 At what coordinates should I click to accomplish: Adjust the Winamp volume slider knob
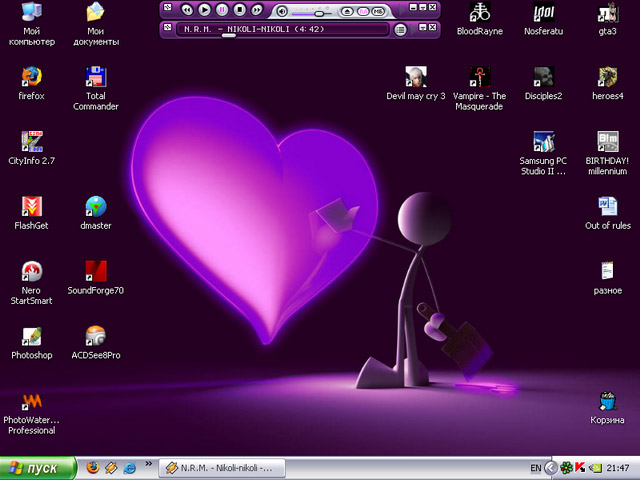[319, 13]
